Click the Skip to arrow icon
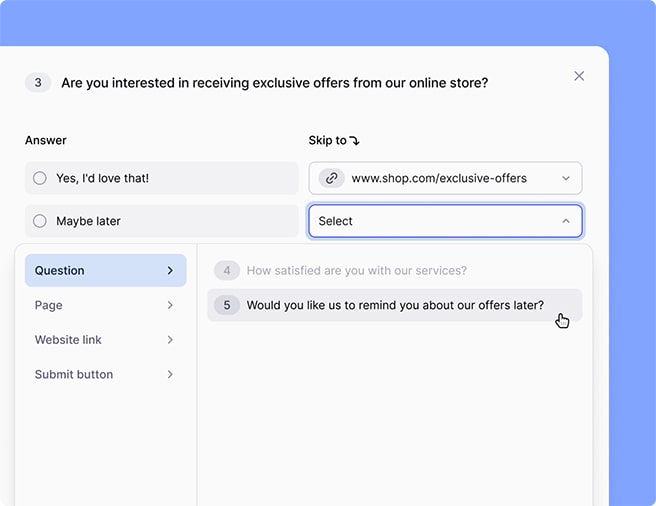Screen dimensions: 656x506 (x=354, y=141)
